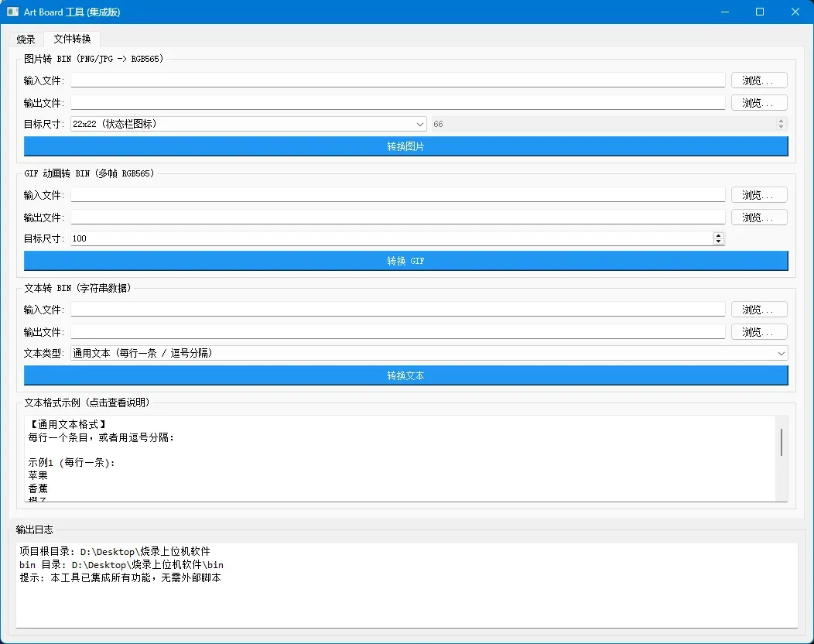Decrease GIF 目标尺寸 with down arrow
Image resolution: width=814 pixels, height=644 pixels.
719,241
